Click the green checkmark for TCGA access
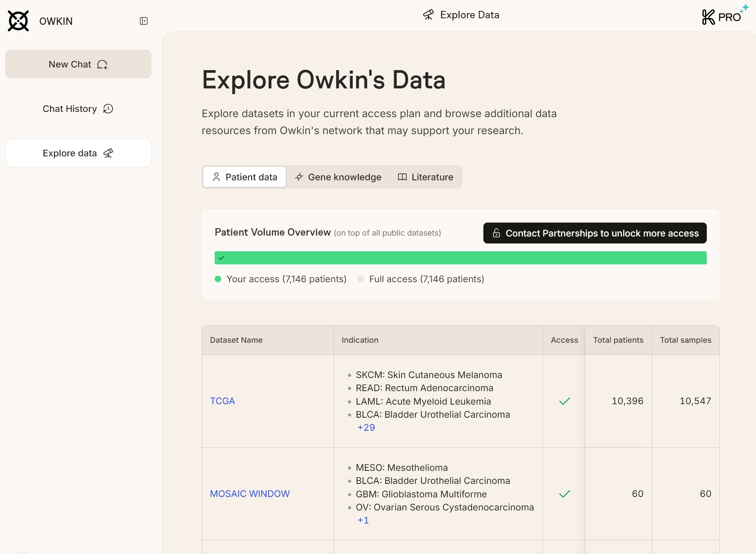This screenshot has height=554, width=756. pos(564,401)
